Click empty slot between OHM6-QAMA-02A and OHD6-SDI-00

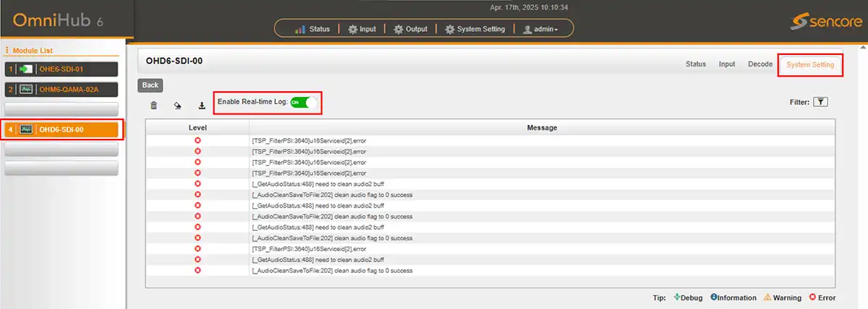pyautogui.click(x=61, y=109)
